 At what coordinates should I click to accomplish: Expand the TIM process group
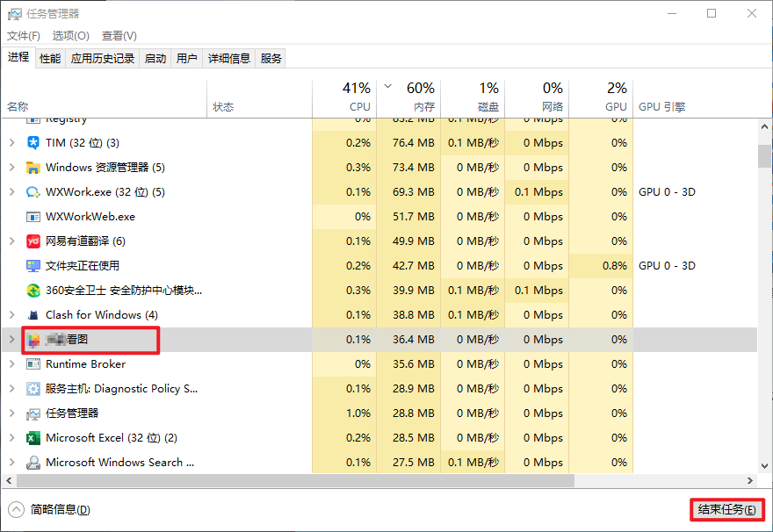(x=12, y=142)
